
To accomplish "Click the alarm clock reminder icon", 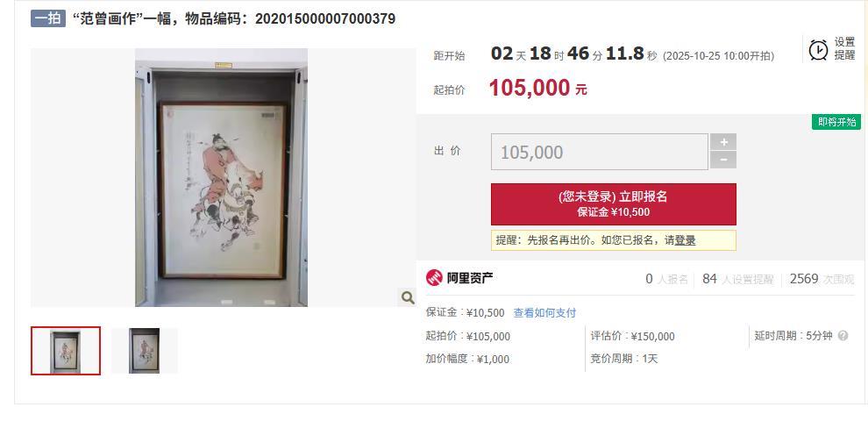I will (x=818, y=50).
